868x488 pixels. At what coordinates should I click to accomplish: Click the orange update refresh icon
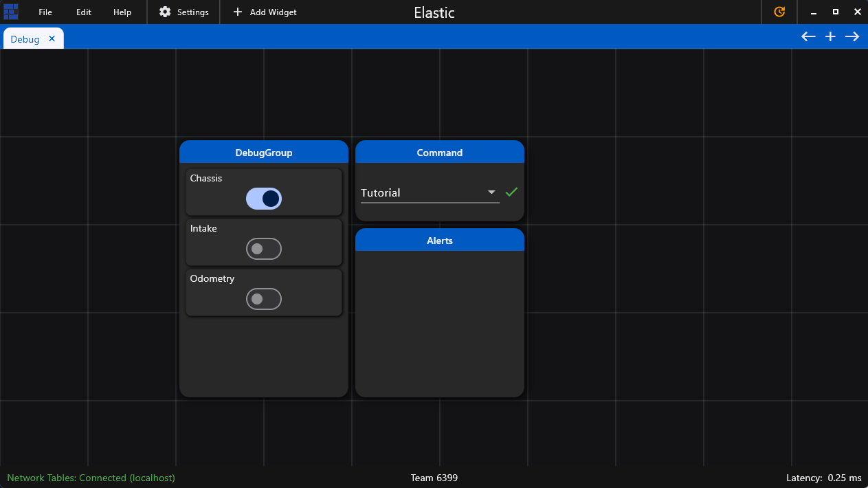point(779,12)
